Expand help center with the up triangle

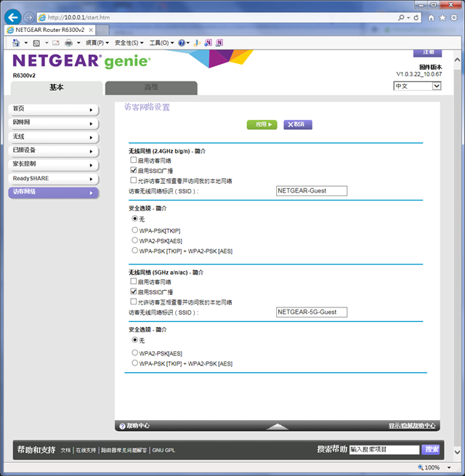pyautogui.click(x=277, y=427)
